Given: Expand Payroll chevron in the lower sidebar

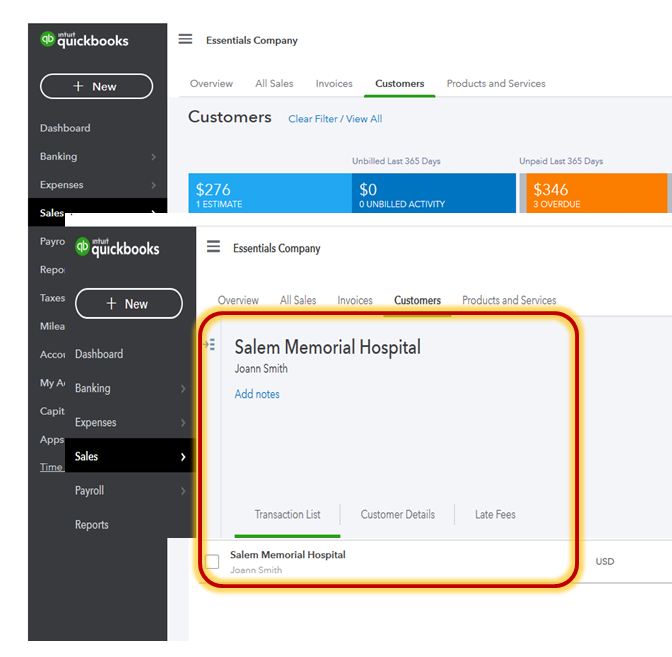Looking at the screenshot, I should coord(183,491).
